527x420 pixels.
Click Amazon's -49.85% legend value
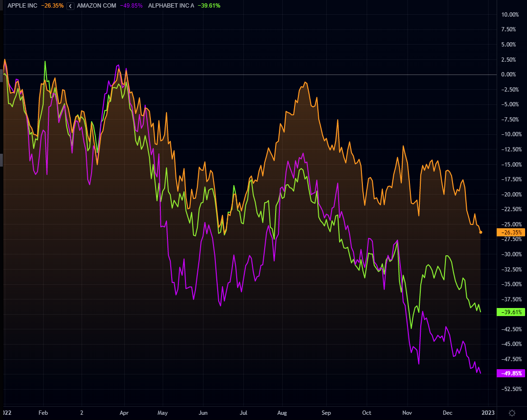click(x=131, y=6)
